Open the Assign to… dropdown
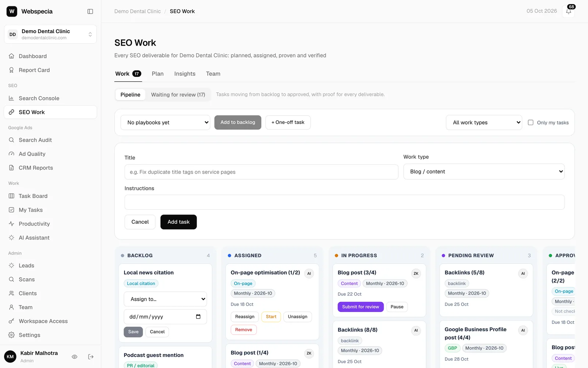Image resolution: width=588 pixels, height=368 pixels. pyautogui.click(x=165, y=299)
